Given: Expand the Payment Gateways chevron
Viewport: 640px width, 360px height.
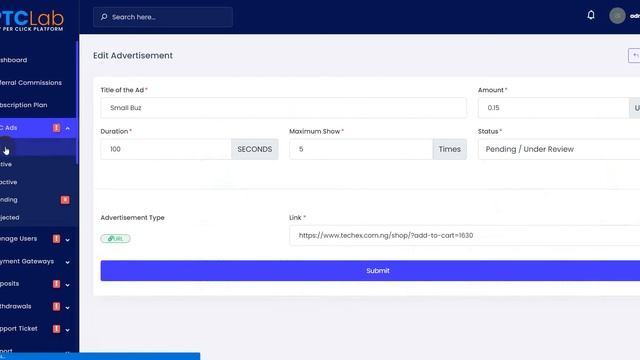Looking at the screenshot, I should pos(68,262).
